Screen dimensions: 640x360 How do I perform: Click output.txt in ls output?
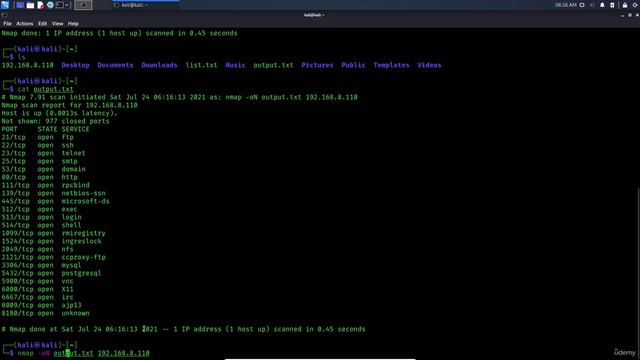point(273,65)
